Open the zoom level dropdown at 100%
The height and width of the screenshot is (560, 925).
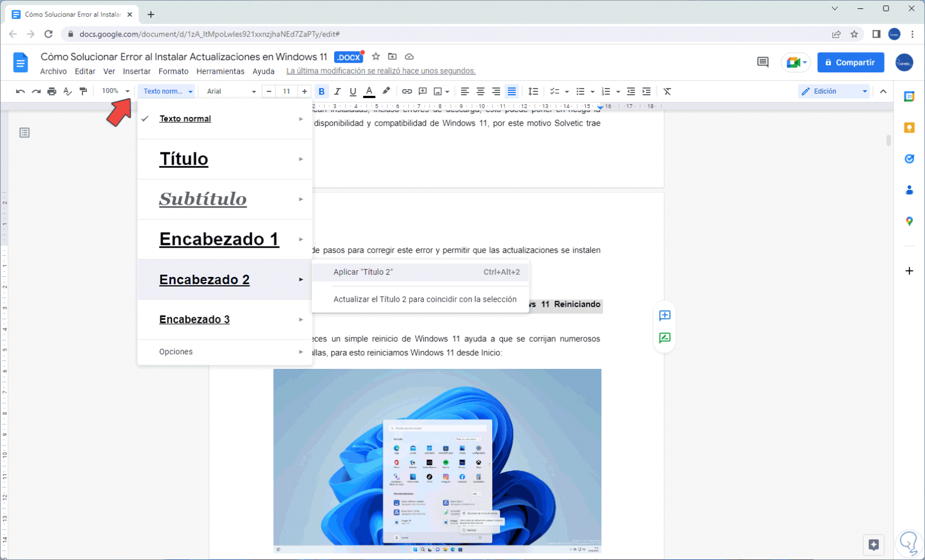click(x=115, y=91)
